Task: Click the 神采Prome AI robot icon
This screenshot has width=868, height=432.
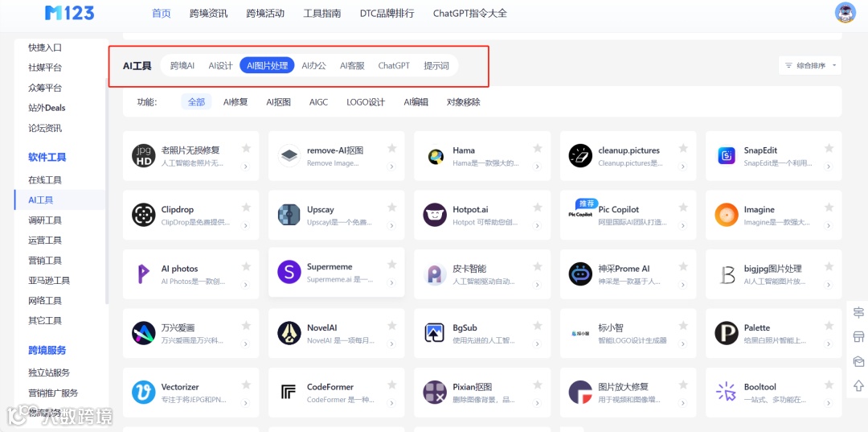Action: pos(581,274)
